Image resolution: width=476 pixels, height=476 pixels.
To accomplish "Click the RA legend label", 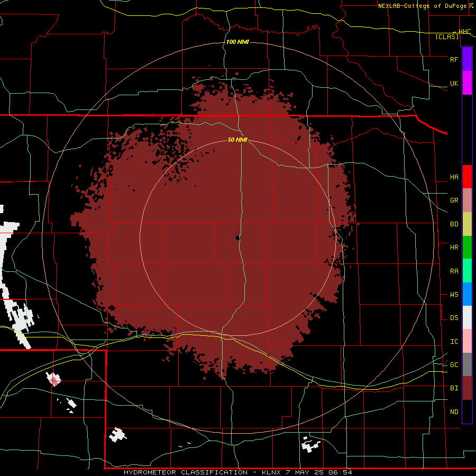I will (x=454, y=271).
